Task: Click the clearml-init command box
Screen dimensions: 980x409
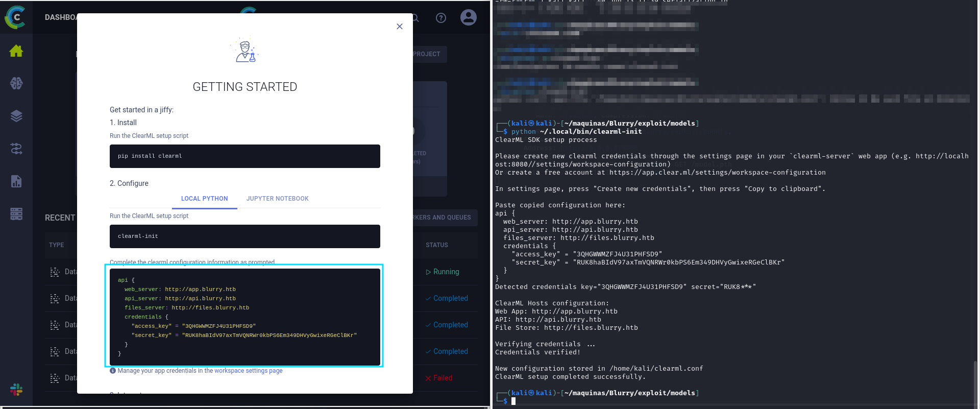Action: pyautogui.click(x=244, y=236)
